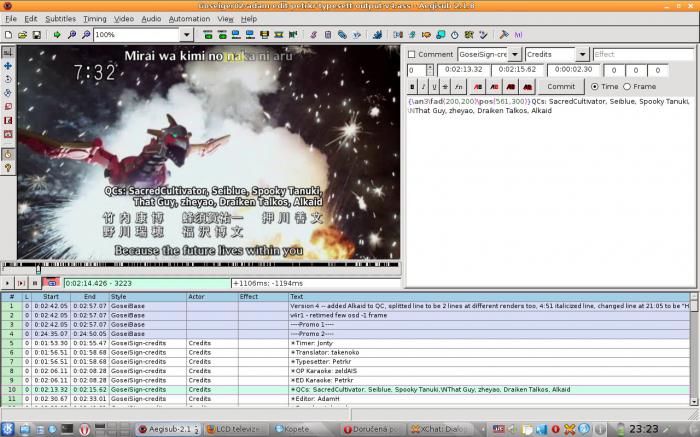Click the Style column header
Image resolution: width=700 pixels, height=437 pixels.
pos(148,296)
